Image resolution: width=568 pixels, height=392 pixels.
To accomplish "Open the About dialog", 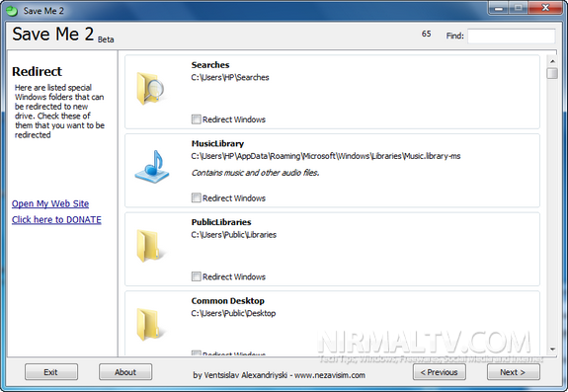I will 125,372.
